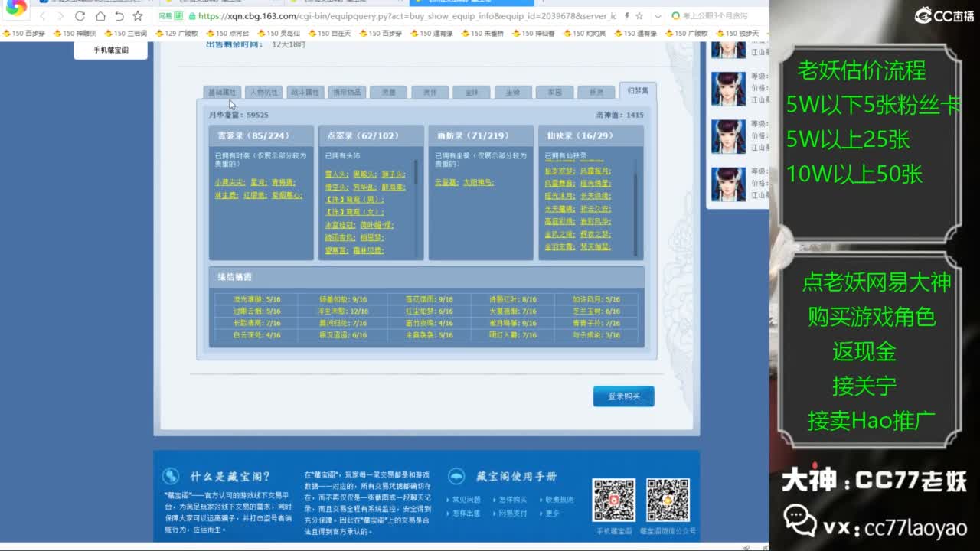Open the '150 朱雀桥' bookmark
Viewport: 980px width, 551px height.
coord(482,34)
